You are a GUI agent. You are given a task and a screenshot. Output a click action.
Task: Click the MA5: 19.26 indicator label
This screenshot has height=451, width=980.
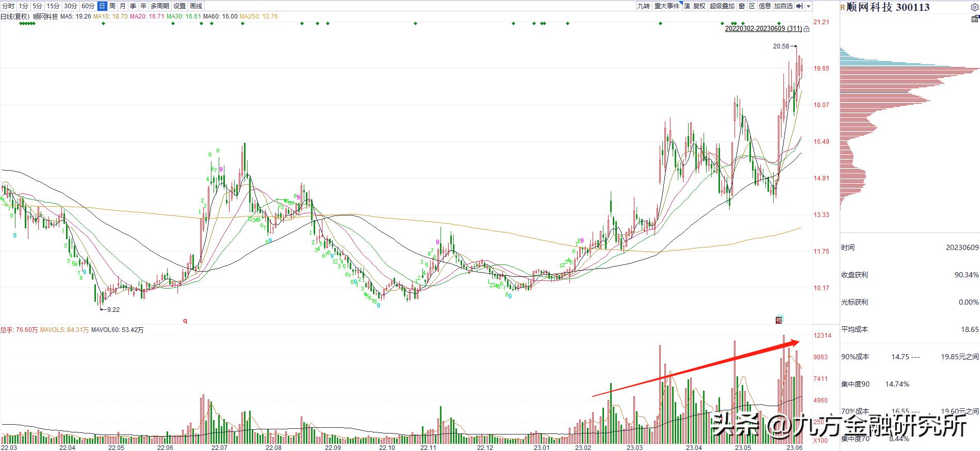[76, 16]
